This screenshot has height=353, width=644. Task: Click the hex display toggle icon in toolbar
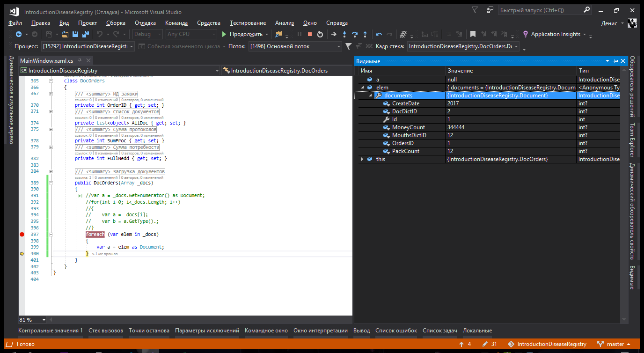(403, 34)
